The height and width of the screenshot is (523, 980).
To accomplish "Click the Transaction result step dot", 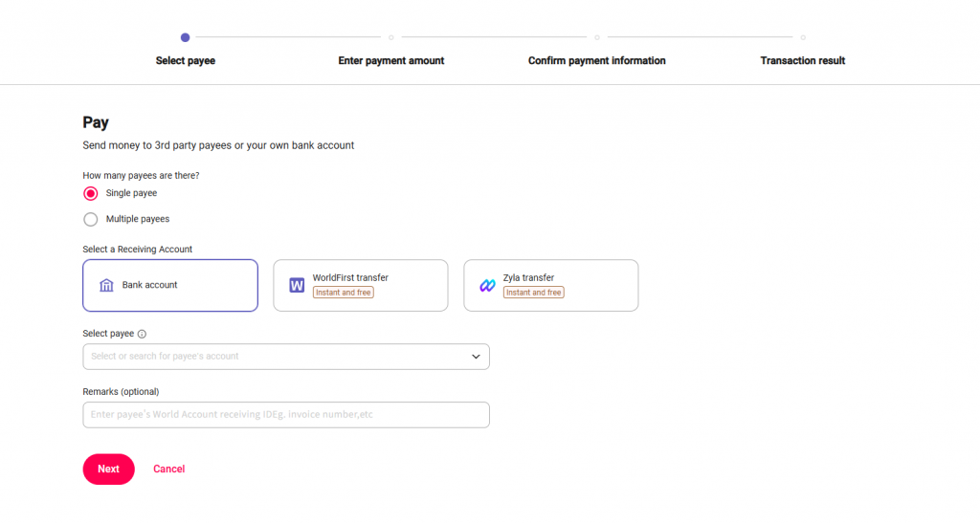I will (x=803, y=37).
